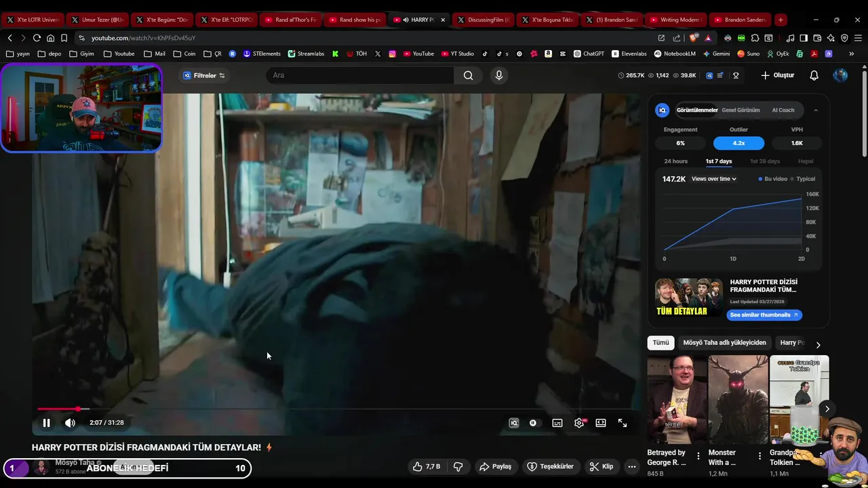Open the player settings gear
Viewport: 868px width, 488px height.
[x=579, y=423]
